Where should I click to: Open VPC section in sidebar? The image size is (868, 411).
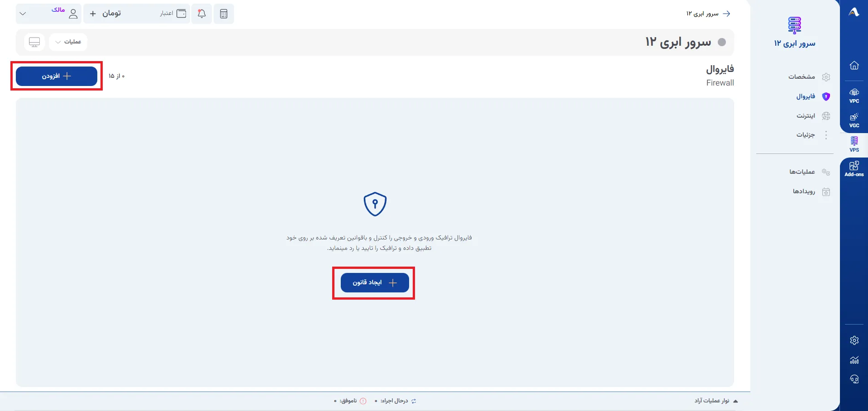point(854,96)
